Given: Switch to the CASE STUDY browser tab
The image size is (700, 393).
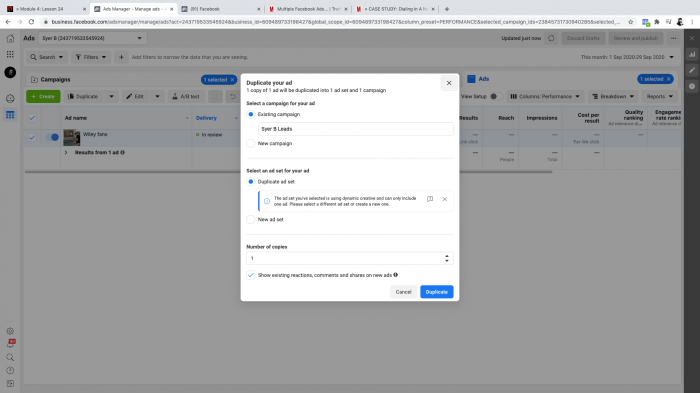Looking at the screenshot, I should click(395, 9).
